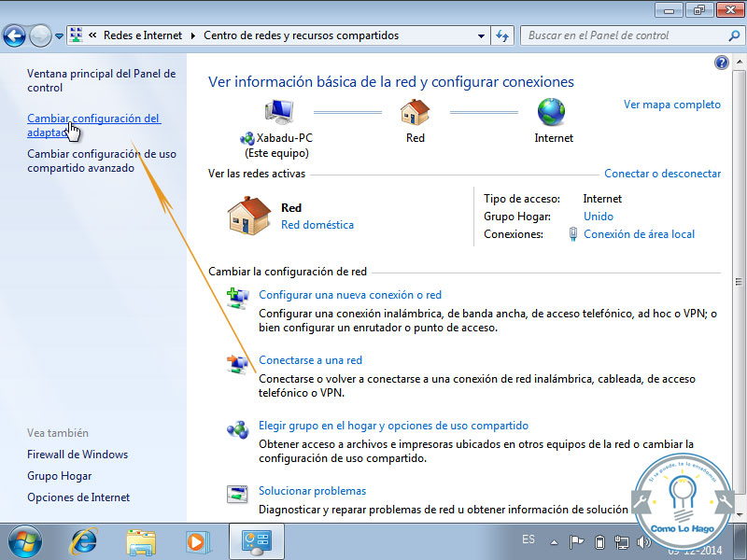Click the ES language indicator in taskbar
The image size is (747, 560).
click(529, 539)
